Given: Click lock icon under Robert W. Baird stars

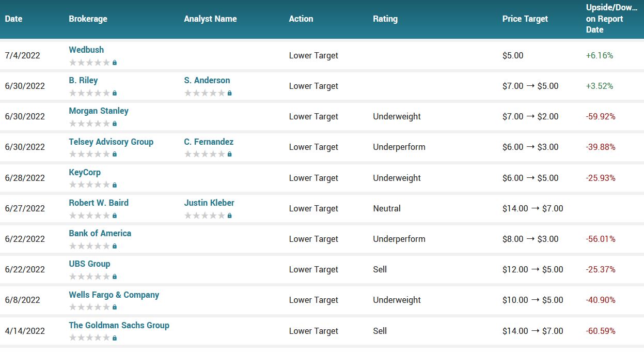Looking at the screenshot, I should (115, 216).
